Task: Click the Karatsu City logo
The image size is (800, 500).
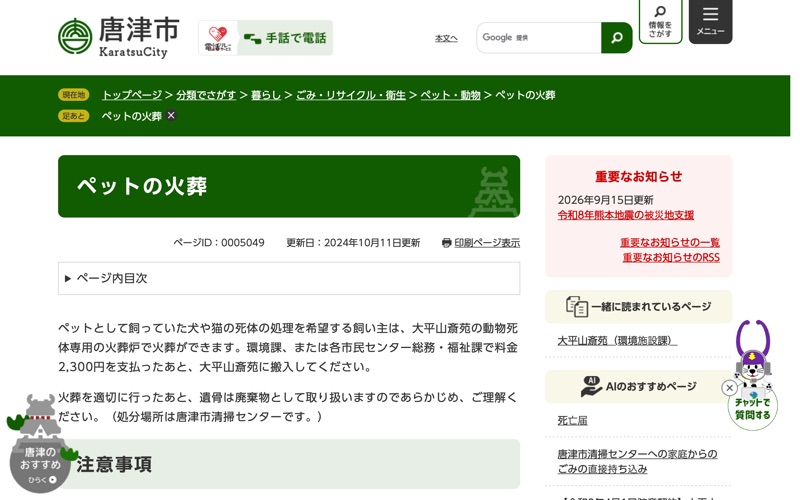Action: pyautogui.click(x=118, y=37)
